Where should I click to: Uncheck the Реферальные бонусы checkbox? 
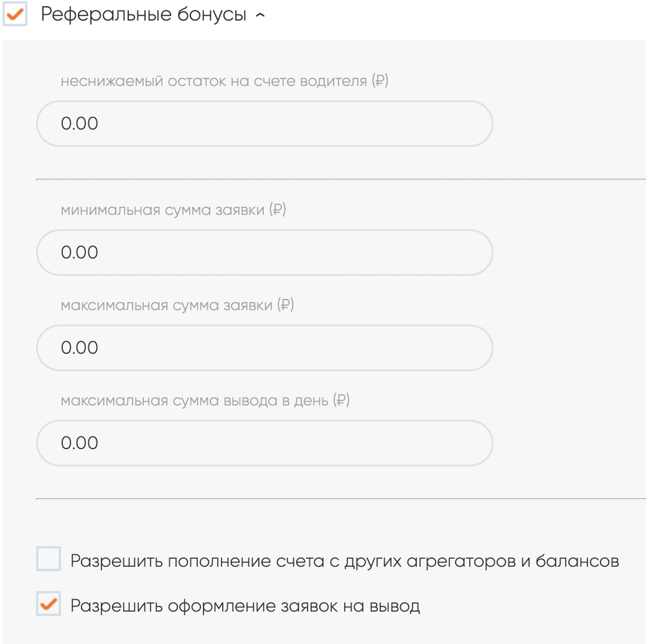(x=14, y=14)
